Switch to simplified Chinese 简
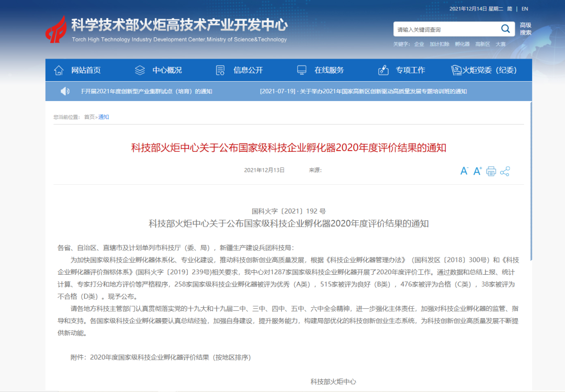Image resolution: width=565 pixels, height=392 pixels. tap(510, 9)
